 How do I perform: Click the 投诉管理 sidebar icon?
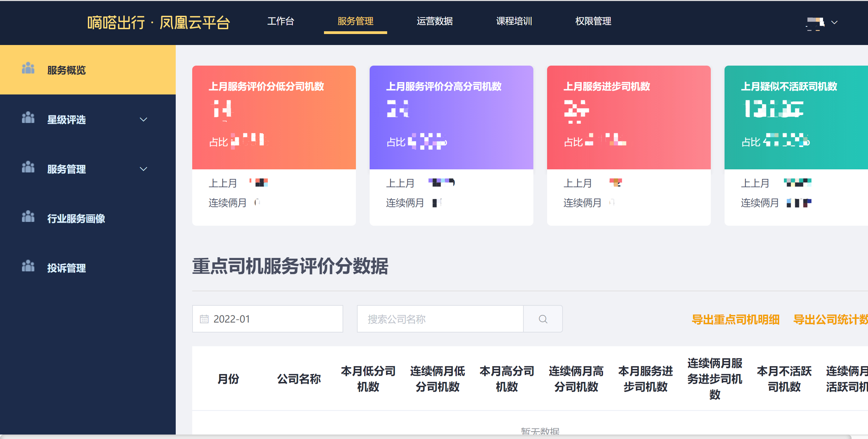pyautogui.click(x=28, y=266)
